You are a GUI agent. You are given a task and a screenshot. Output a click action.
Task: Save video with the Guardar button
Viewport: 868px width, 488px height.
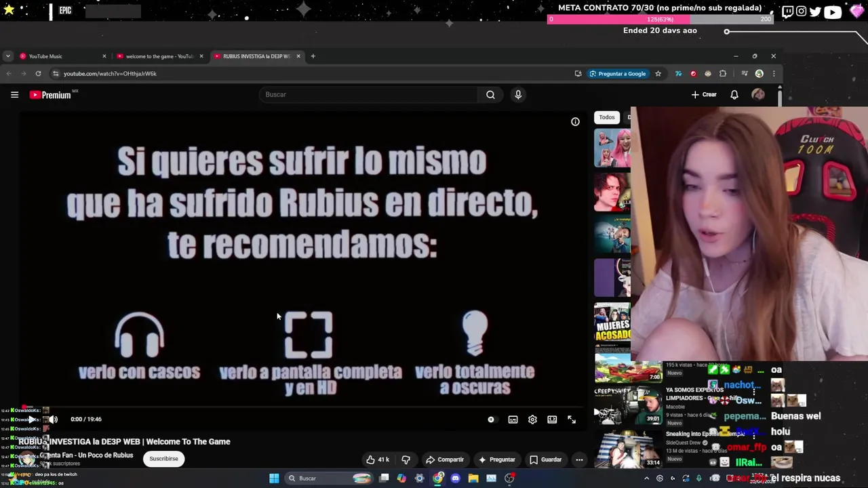coord(546,460)
